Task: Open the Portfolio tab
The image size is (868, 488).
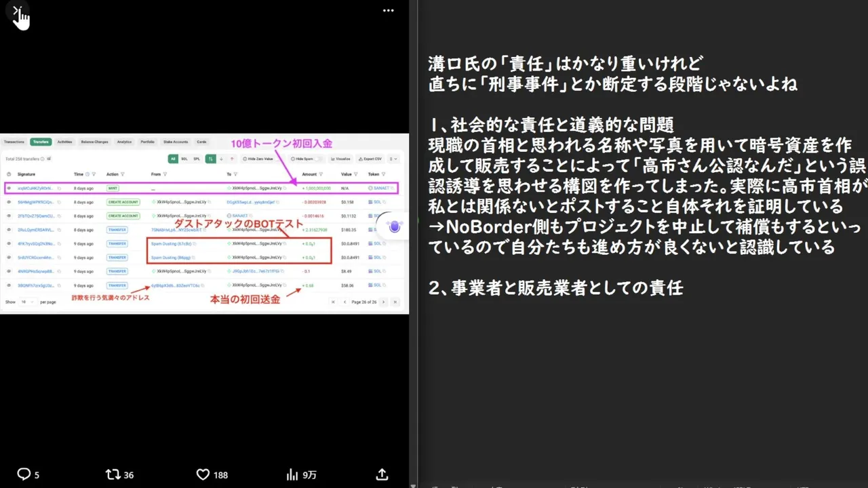Action: 147,142
